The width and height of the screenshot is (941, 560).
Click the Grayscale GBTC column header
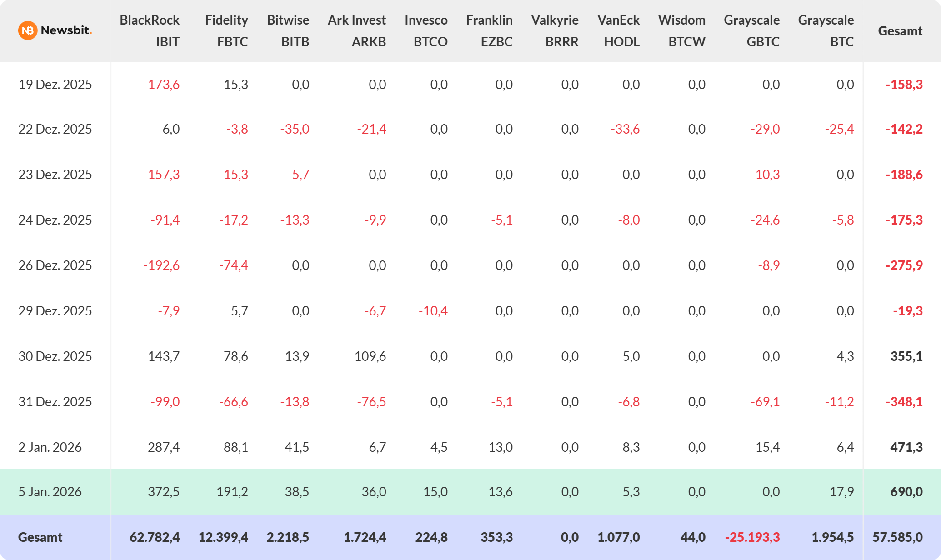[751, 31]
